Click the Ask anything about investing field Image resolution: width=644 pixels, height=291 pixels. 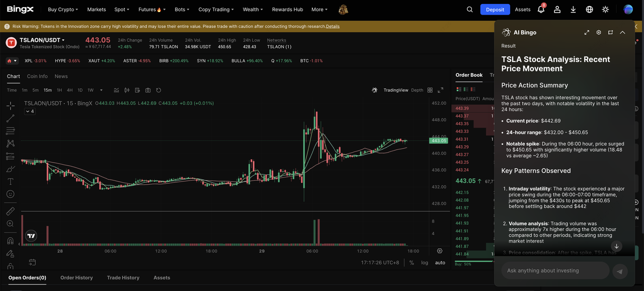pos(555,270)
